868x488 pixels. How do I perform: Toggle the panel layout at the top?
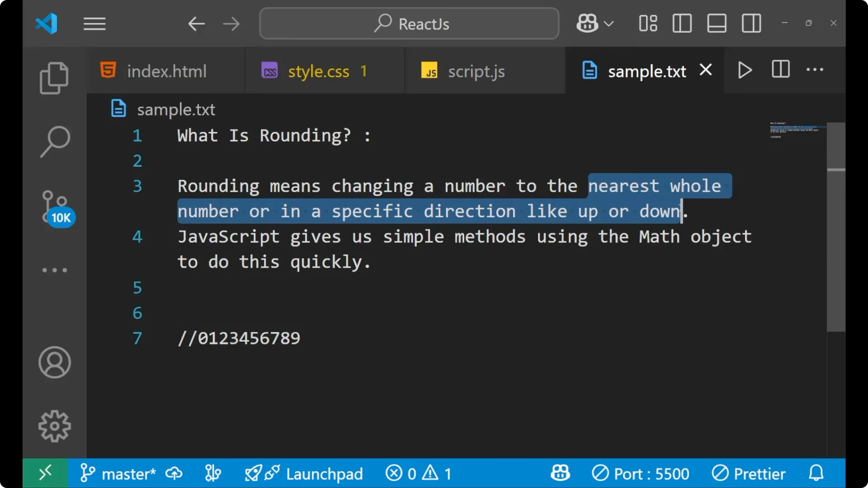pyautogui.click(x=717, y=23)
